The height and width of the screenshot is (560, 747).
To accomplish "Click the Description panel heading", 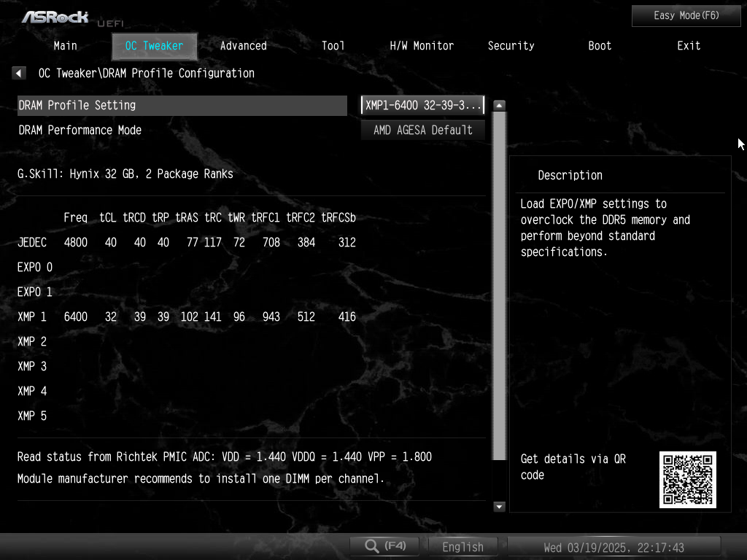I will click(x=570, y=175).
